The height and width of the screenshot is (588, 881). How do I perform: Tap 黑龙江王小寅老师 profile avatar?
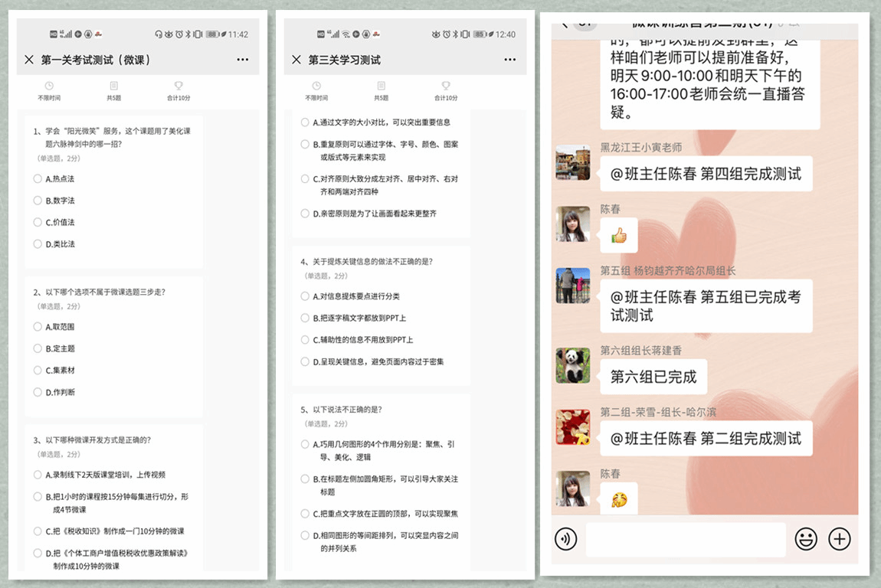[572, 162]
